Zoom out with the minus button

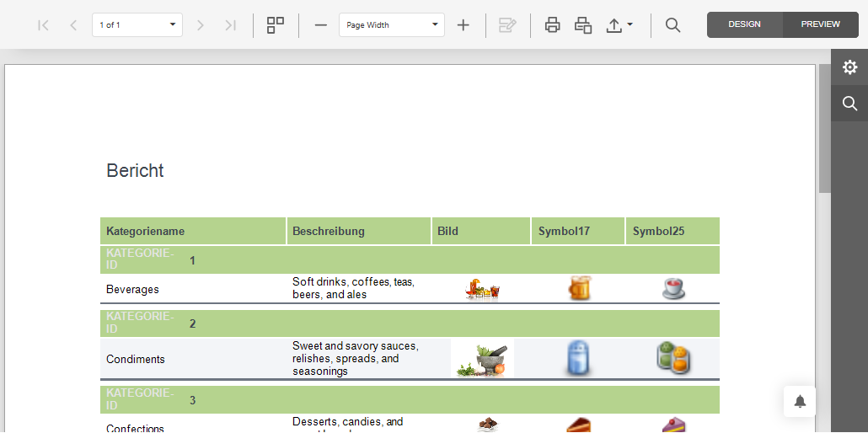(320, 25)
